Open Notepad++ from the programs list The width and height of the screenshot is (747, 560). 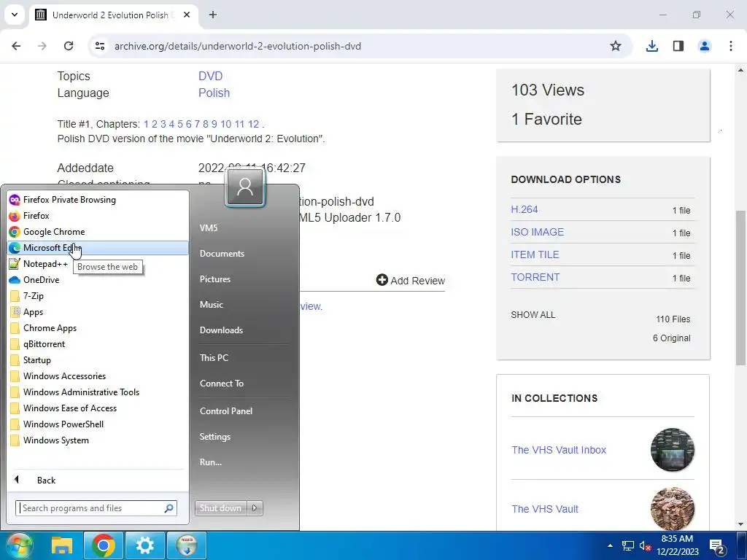98,264
